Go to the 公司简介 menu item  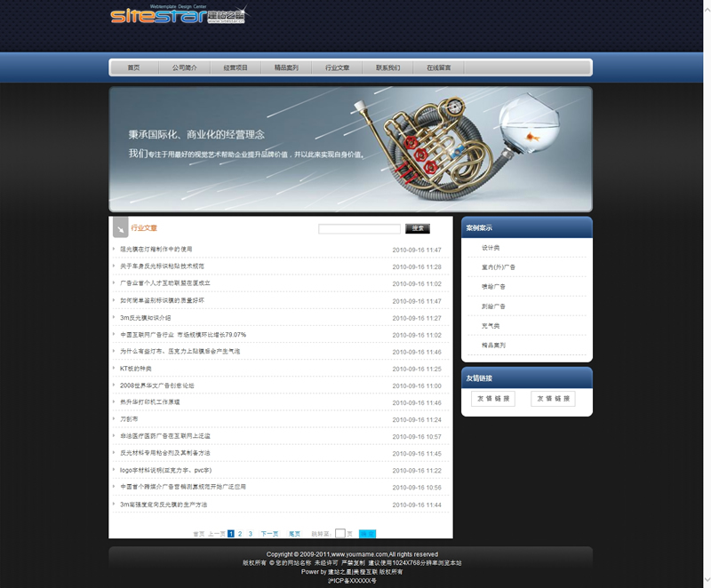(x=185, y=68)
